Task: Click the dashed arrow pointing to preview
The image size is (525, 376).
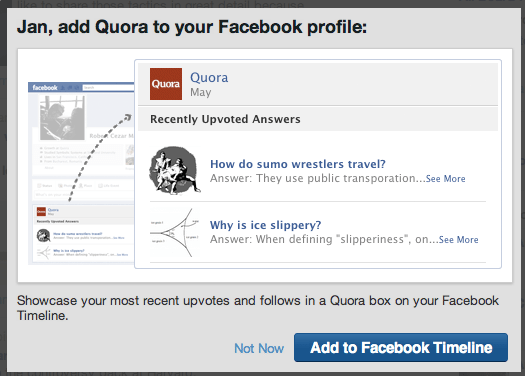Action: tap(99, 157)
